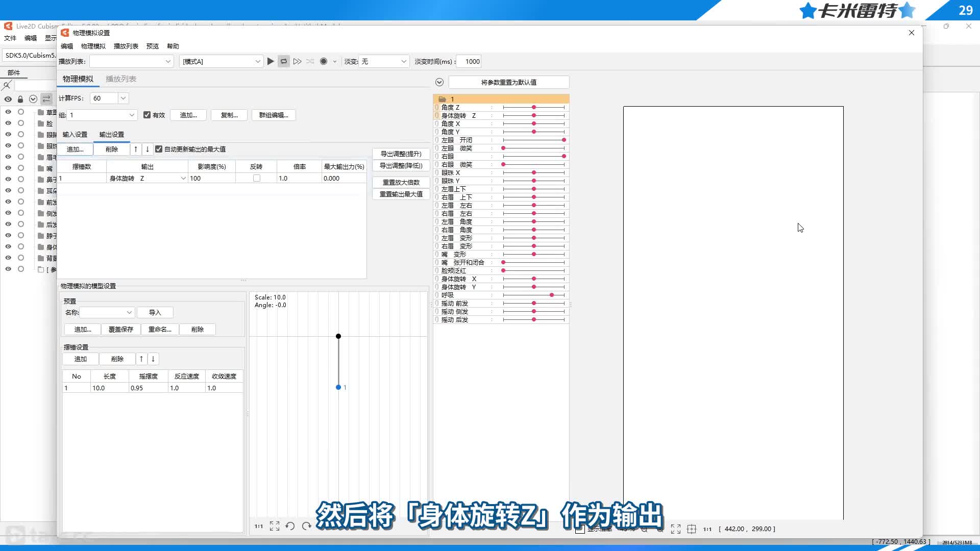Toggle 自动更新输出的最大值 checkbox
The image size is (980, 551).
tap(159, 149)
